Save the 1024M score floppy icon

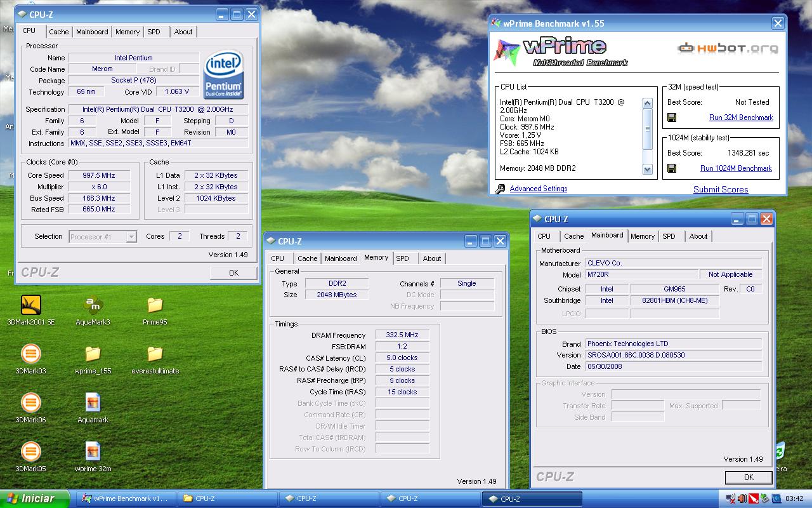[x=672, y=168]
